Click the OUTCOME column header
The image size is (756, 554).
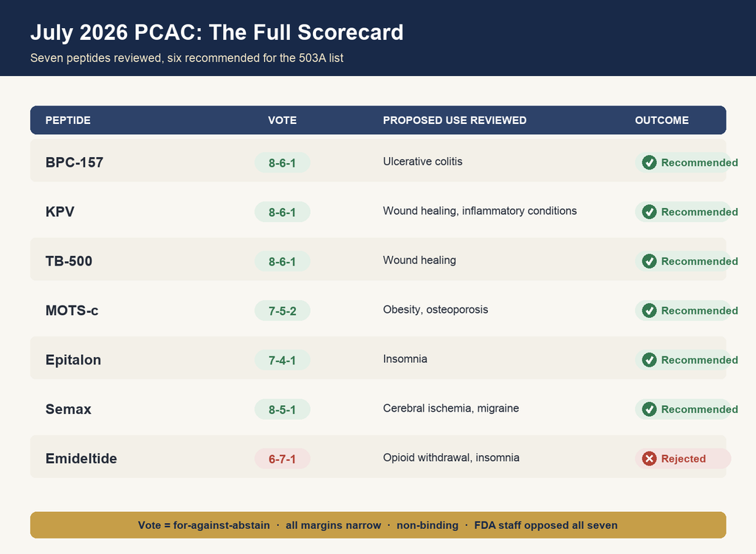(661, 120)
